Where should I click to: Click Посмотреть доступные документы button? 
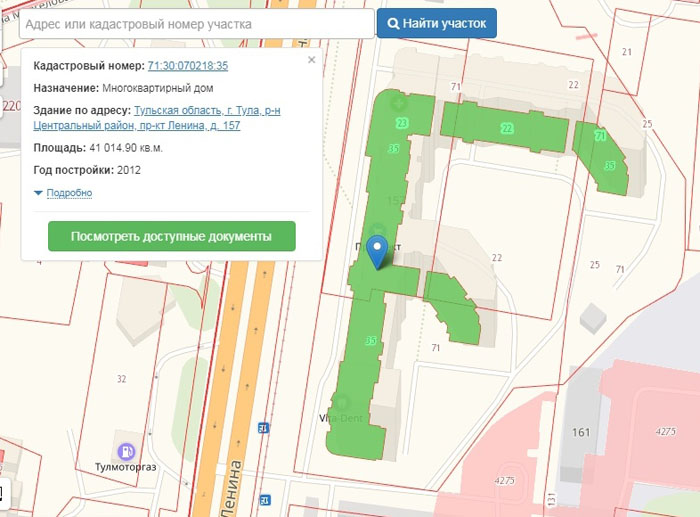point(171,237)
